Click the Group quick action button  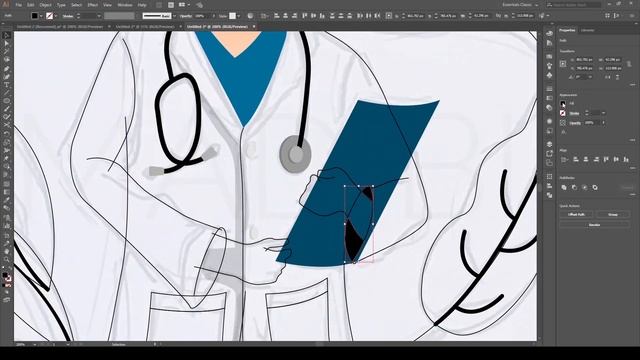click(613, 215)
